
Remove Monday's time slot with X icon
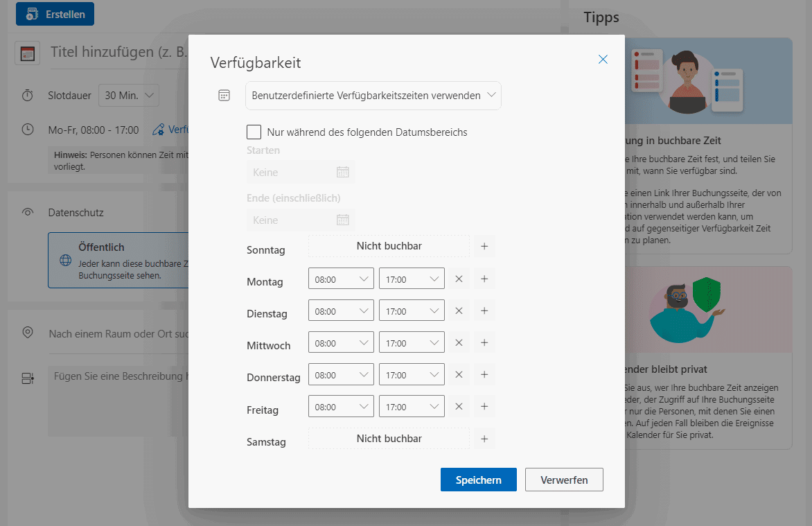pos(458,279)
